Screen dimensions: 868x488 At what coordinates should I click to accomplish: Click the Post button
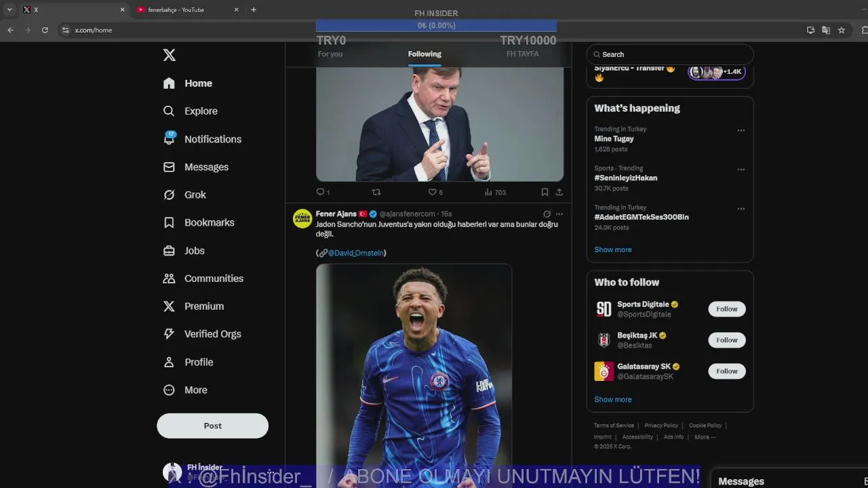(212, 426)
